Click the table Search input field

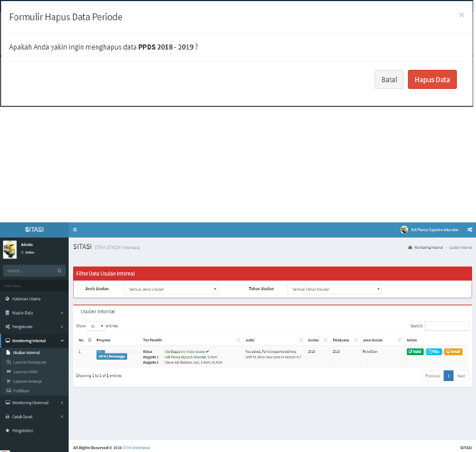447,326
